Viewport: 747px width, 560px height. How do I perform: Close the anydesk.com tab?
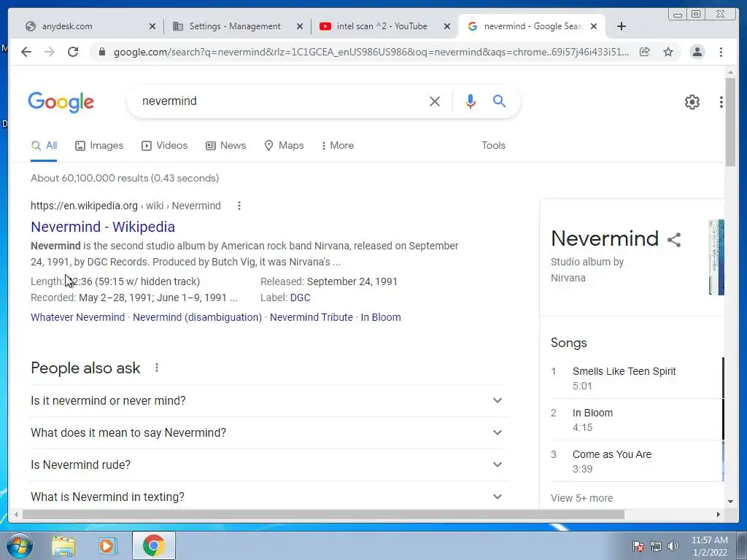[152, 26]
